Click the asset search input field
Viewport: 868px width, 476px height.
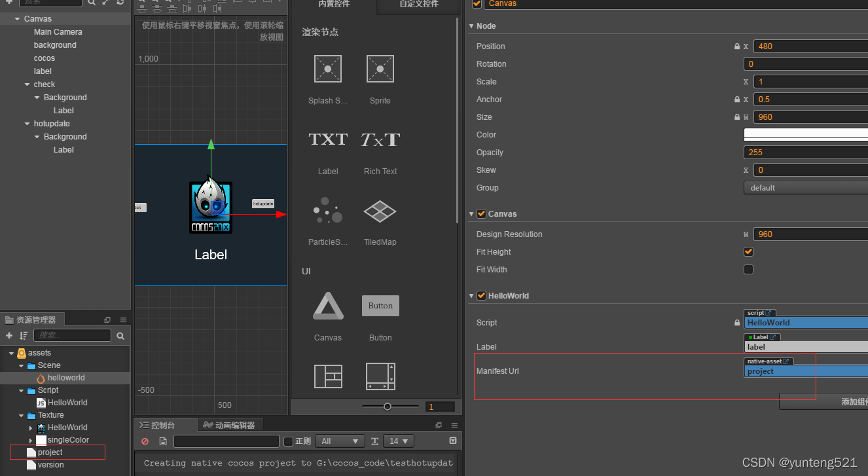pos(72,335)
